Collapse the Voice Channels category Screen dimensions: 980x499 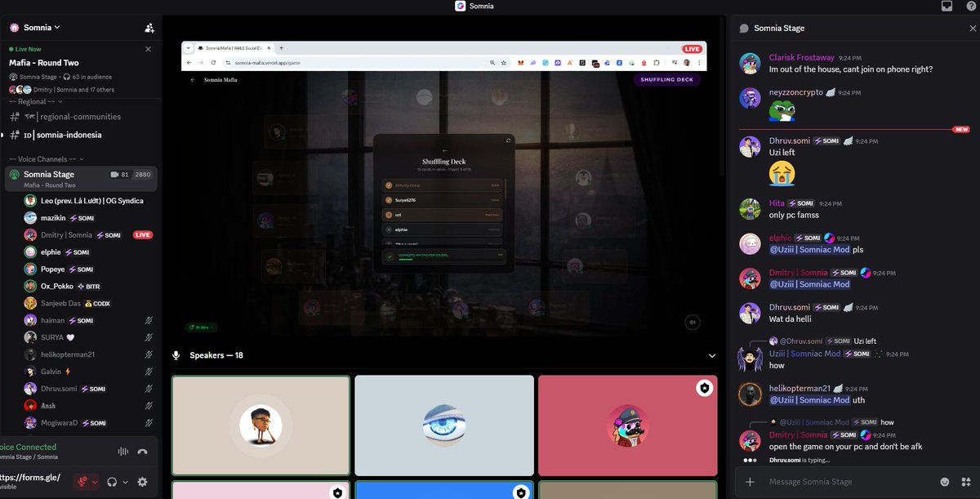(47, 158)
